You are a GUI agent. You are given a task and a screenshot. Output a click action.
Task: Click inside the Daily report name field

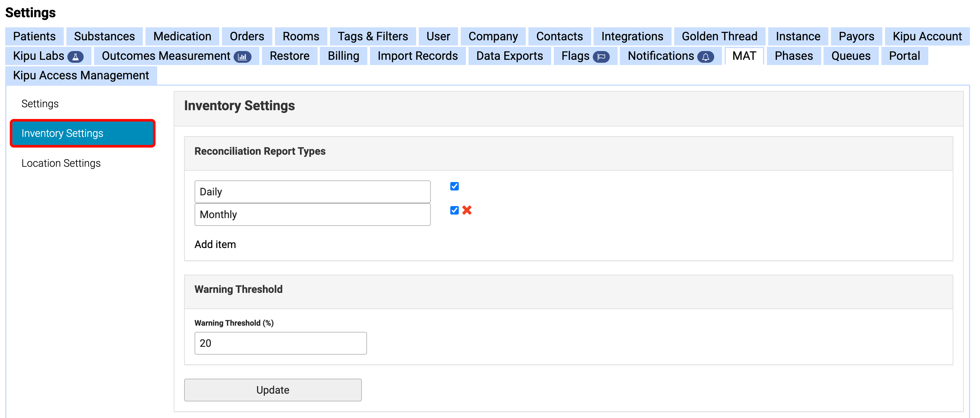coord(312,191)
